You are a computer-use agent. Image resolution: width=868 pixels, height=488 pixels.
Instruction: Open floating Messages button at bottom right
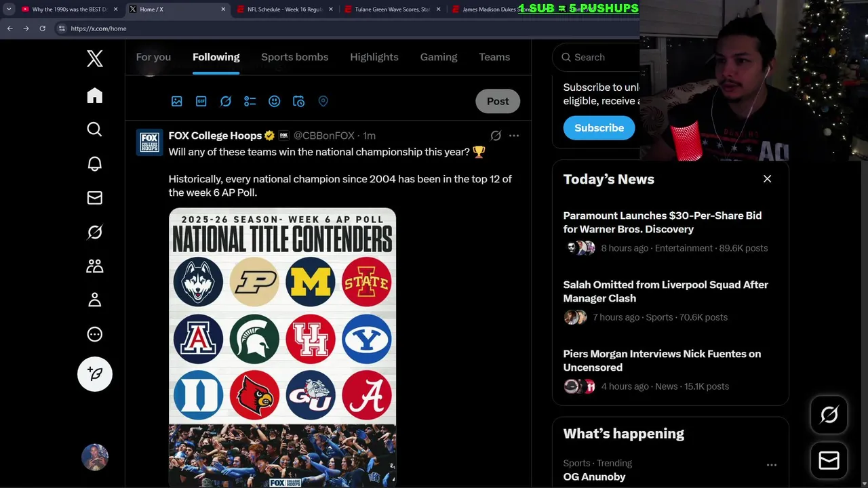pos(829,460)
